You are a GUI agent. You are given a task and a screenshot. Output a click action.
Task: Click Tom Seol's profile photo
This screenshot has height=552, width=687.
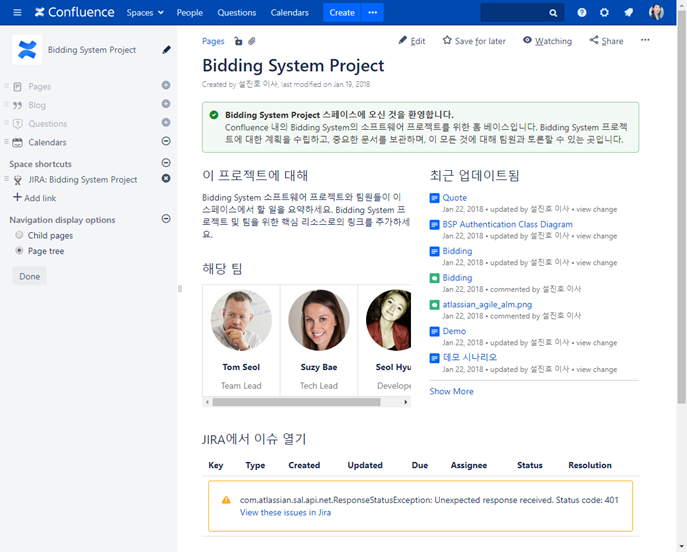[241, 320]
